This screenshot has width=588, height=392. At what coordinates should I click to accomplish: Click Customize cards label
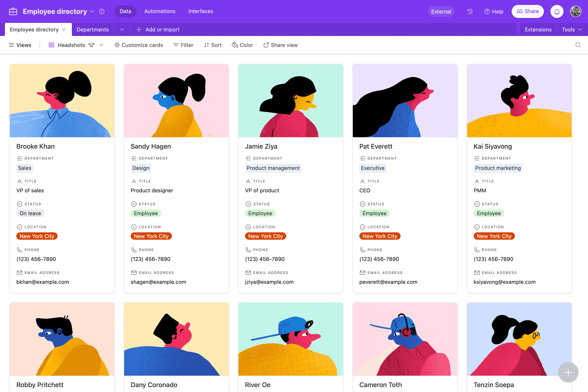[x=142, y=45]
